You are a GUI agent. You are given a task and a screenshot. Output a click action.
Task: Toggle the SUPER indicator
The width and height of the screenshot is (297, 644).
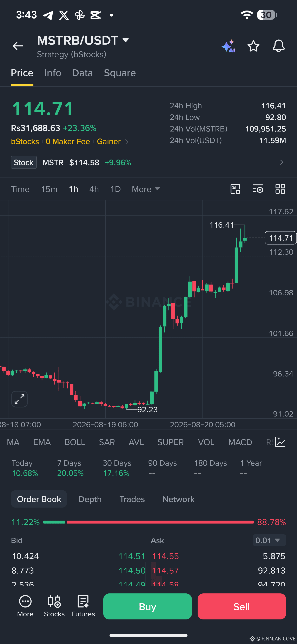pos(171,442)
